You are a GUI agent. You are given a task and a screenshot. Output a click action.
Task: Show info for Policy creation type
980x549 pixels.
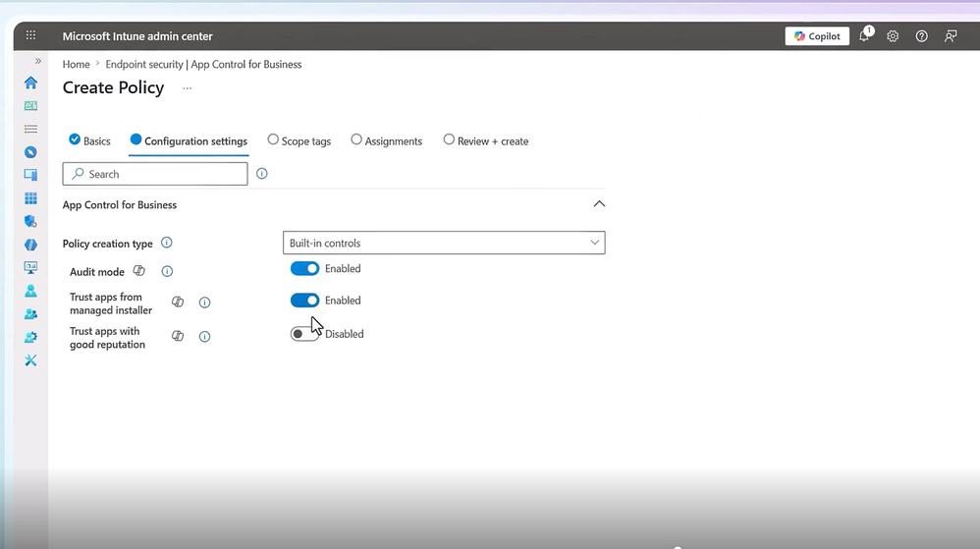pos(166,243)
